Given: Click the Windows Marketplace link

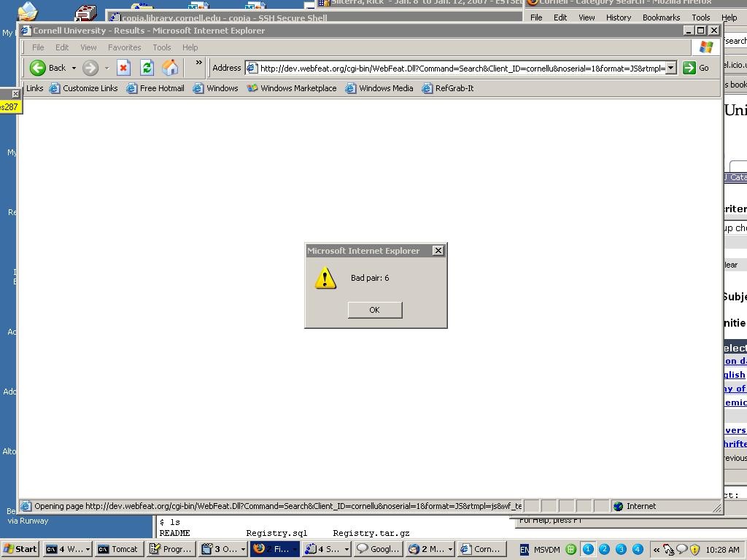Looking at the screenshot, I should [292, 88].
